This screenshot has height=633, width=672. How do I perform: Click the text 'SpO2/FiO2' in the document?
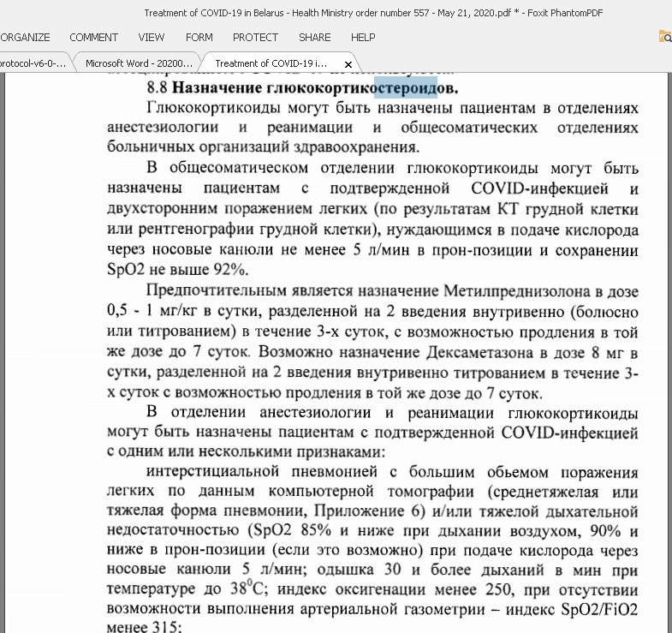pyautogui.click(x=600, y=609)
